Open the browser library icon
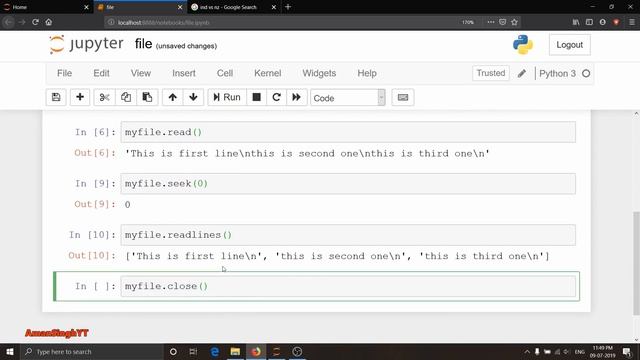Viewport: 640px width, 360px height. click(576, 22)
